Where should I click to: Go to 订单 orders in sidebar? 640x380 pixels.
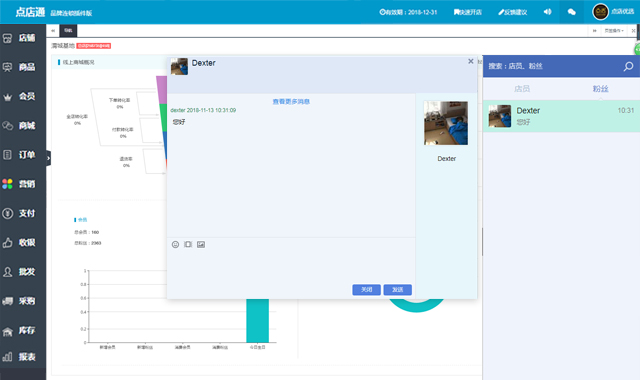point(23,155)
